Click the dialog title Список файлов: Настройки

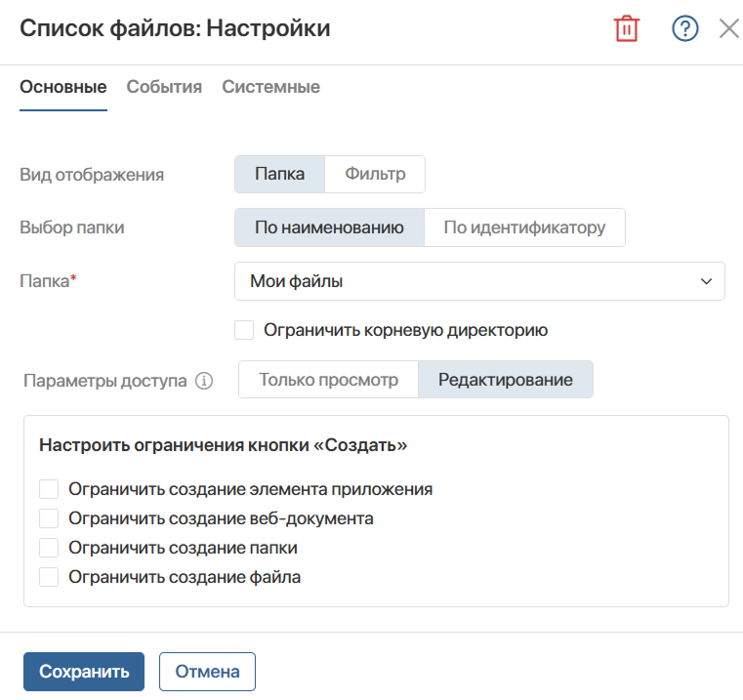[175, 28]
